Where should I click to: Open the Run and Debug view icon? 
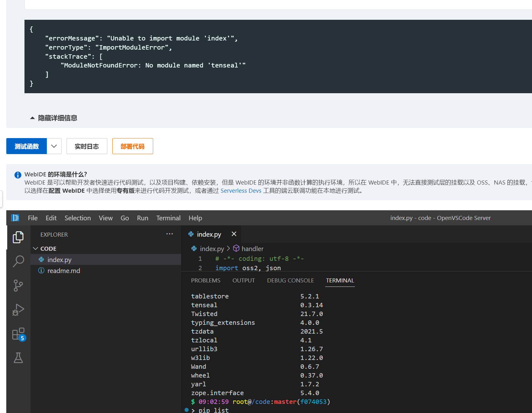(18, 310)
